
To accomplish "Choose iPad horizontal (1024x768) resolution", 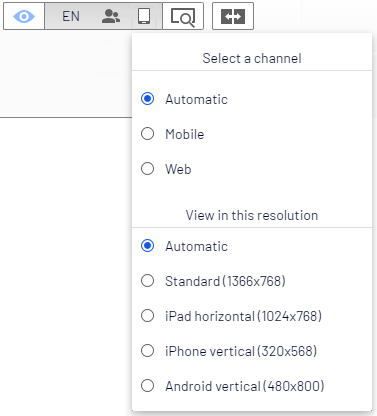I will (147, 316).
